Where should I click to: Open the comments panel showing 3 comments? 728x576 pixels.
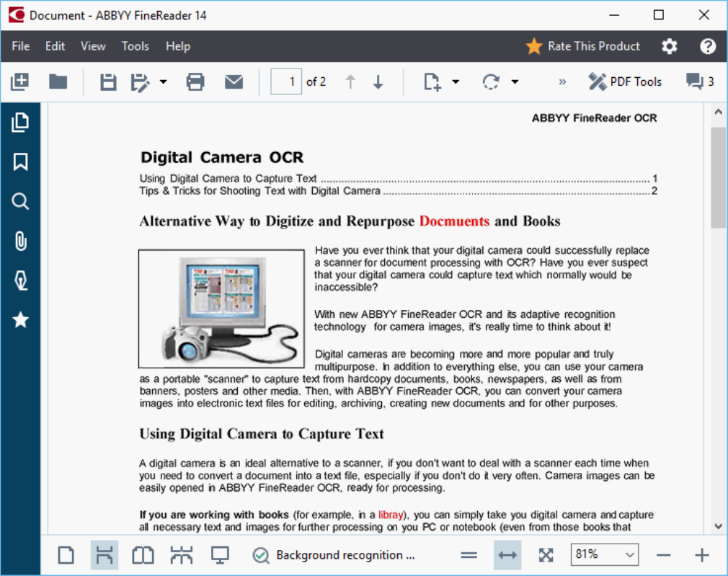click(700, 81)
